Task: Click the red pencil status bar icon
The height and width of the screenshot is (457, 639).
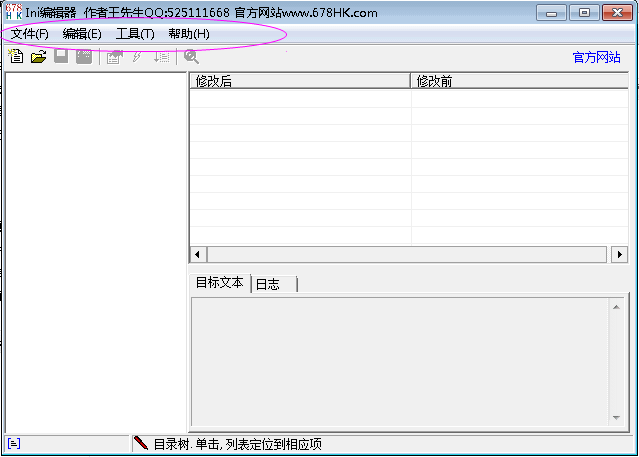Action: (x=141, y=443)
